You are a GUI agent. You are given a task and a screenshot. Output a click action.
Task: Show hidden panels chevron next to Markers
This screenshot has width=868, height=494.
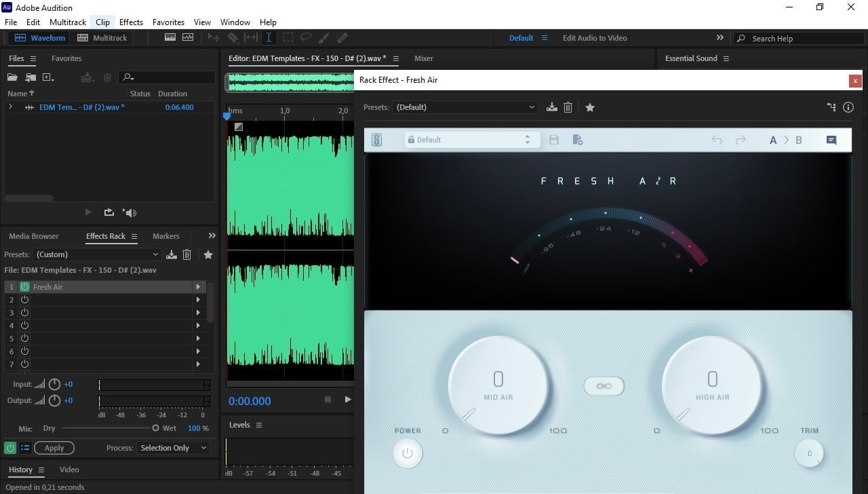[x=212, y=236]
